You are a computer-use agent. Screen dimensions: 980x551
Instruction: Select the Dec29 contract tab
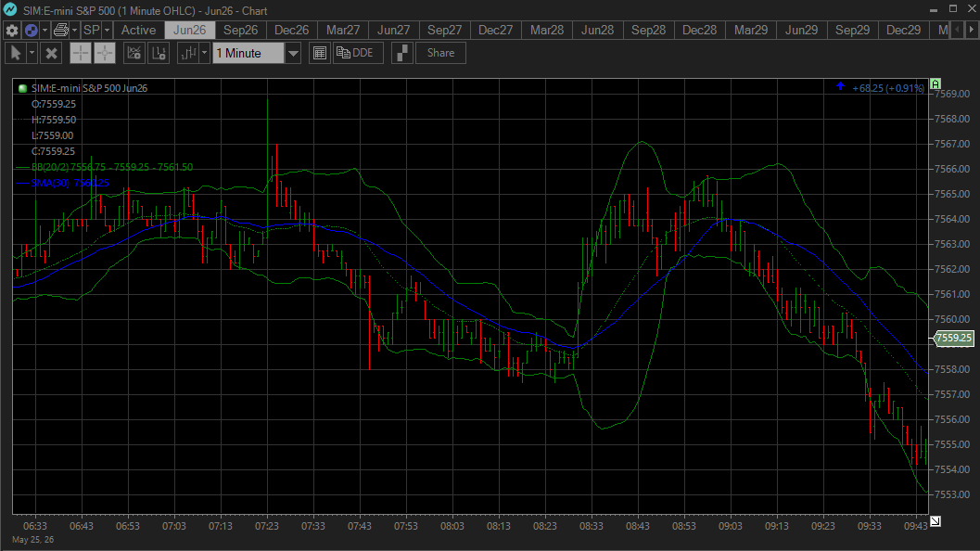point(904,30)
